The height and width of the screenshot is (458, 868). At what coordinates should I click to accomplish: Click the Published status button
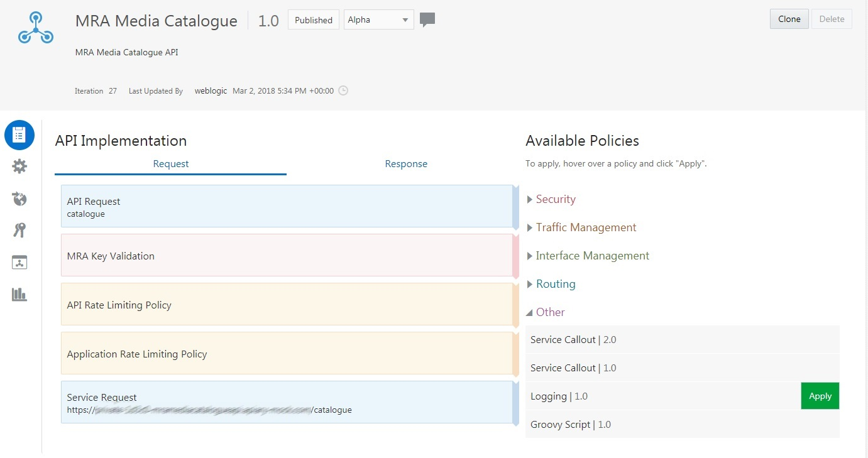[314, 19]
